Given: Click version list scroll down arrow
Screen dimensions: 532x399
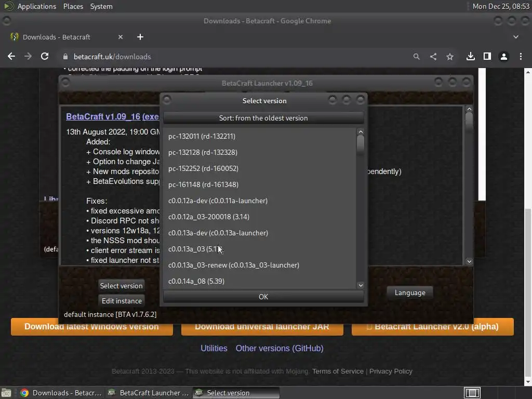Looking at the screenshot, I should [361, 285].
